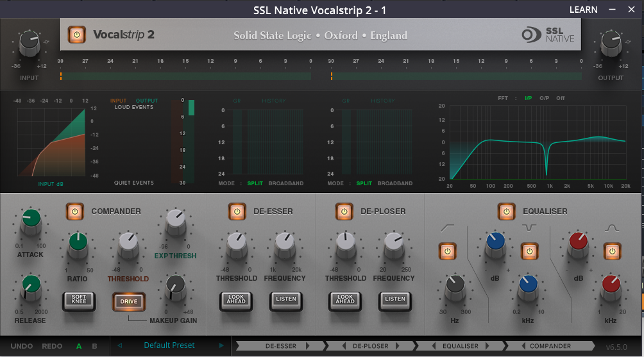
Task: Click the red bell dB knob
Action: pyautogui.click(x=579, y=244)
